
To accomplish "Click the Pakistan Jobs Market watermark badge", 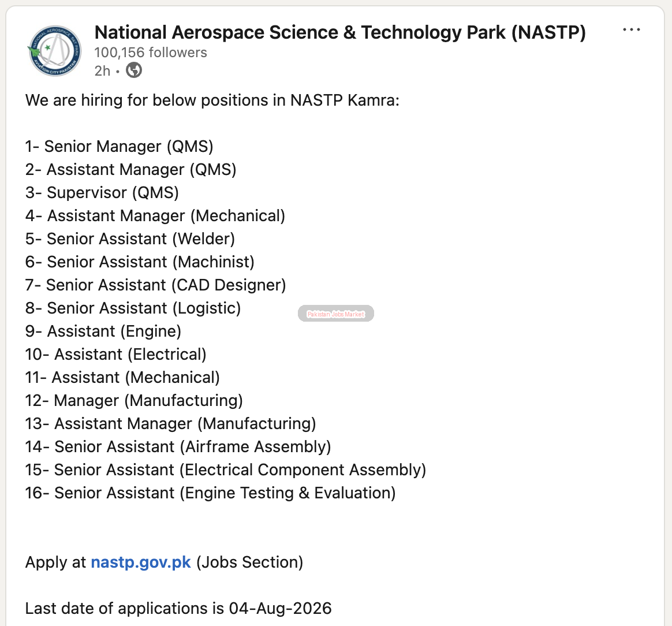I will coord(335,314).
